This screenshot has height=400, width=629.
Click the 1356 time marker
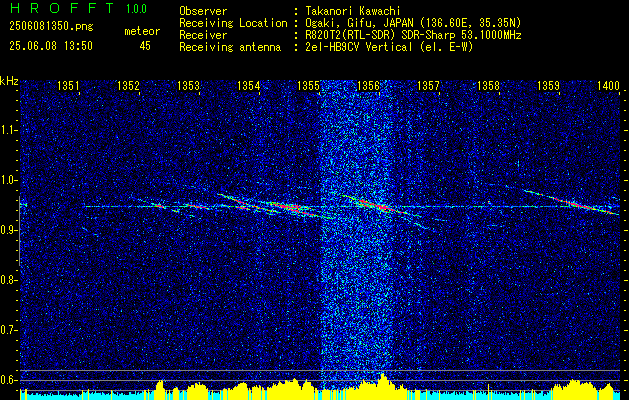[x=368, y=85]
